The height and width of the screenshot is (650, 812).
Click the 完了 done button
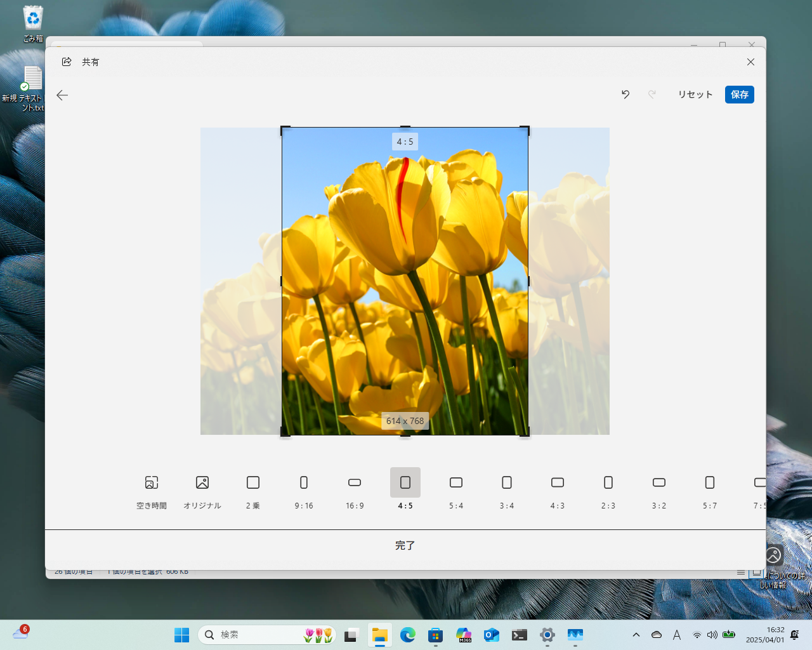tap(405, 545)
